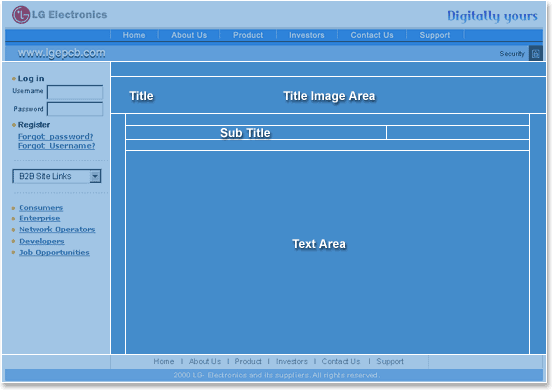Viewport: 554px width, 391px height.
Task: Click the Digitally yours slogan graphic
Action: pos(492,16)
